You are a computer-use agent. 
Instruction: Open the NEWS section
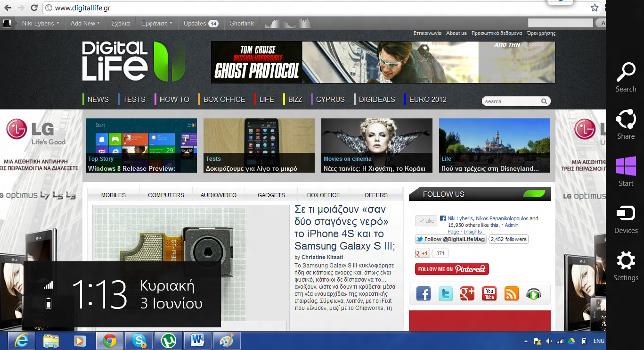(x=98, y=100)
